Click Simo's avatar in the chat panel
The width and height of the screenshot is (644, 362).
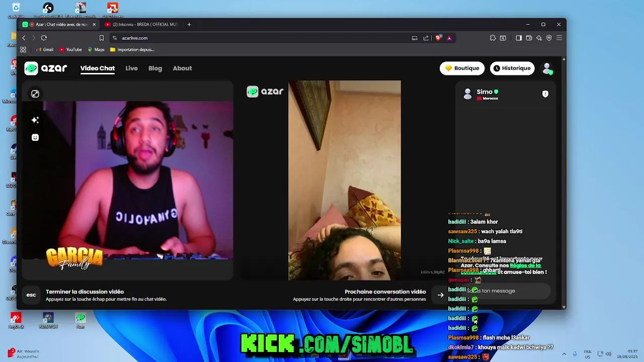point(467,94)
